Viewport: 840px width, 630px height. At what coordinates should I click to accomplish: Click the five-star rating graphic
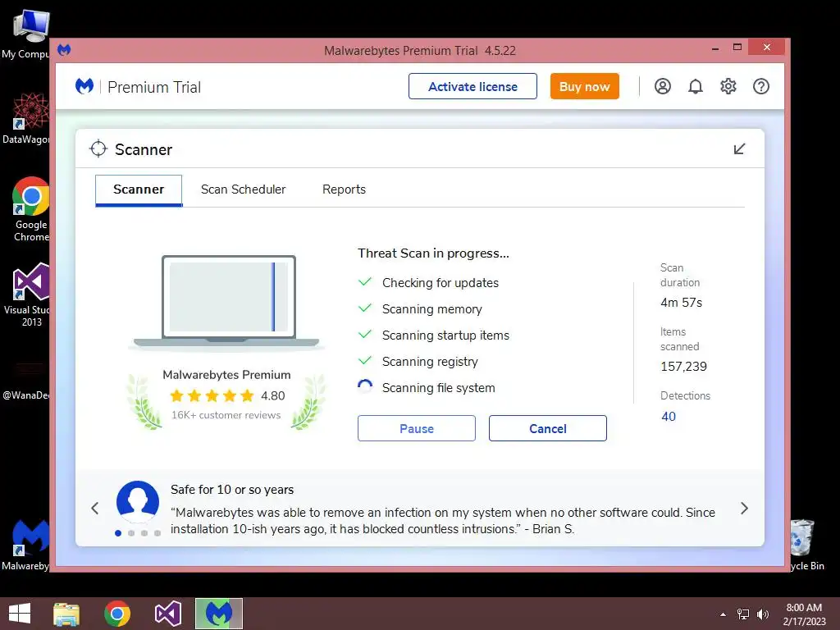click(212, 396)
